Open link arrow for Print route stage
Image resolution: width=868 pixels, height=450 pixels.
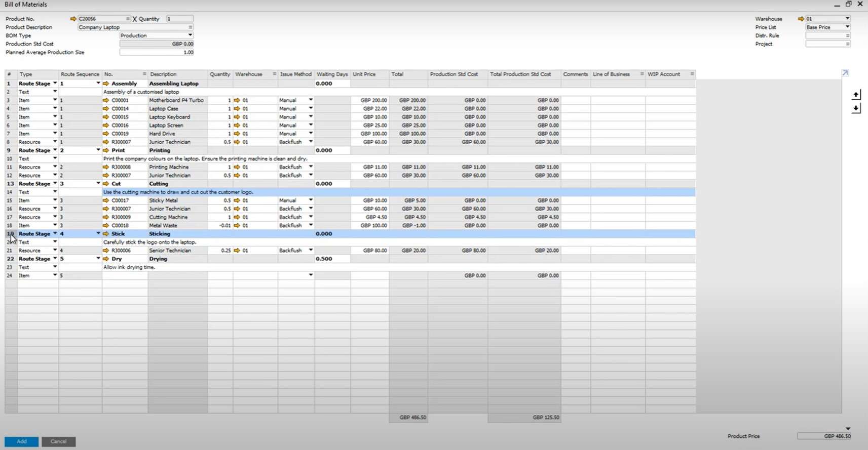[106, 150]
